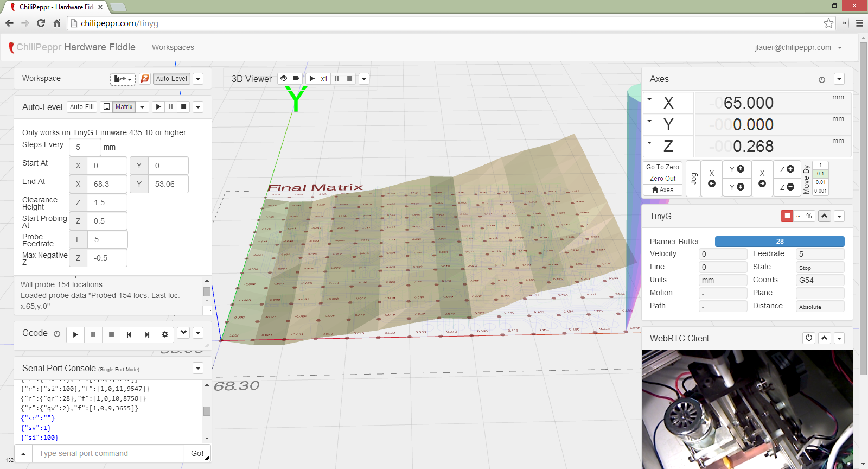
Task: Click the Planner Buffer progress bar
Action: 780,241
